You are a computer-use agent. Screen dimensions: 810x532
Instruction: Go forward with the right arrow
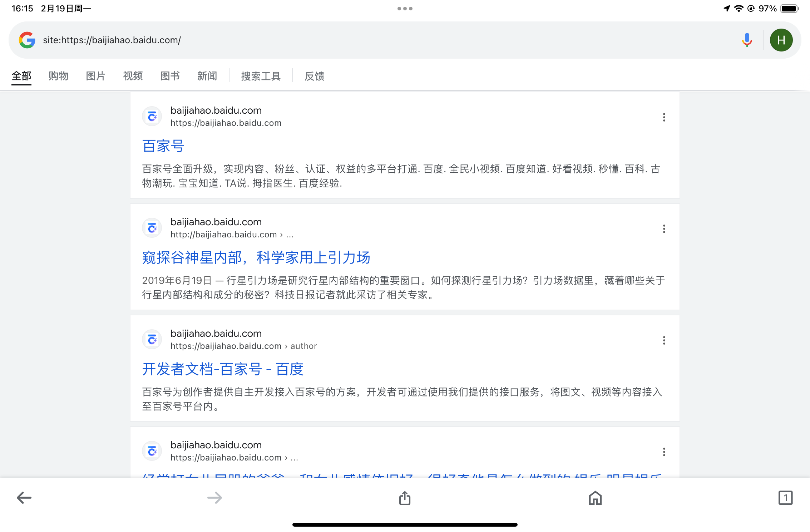[214, 497]
